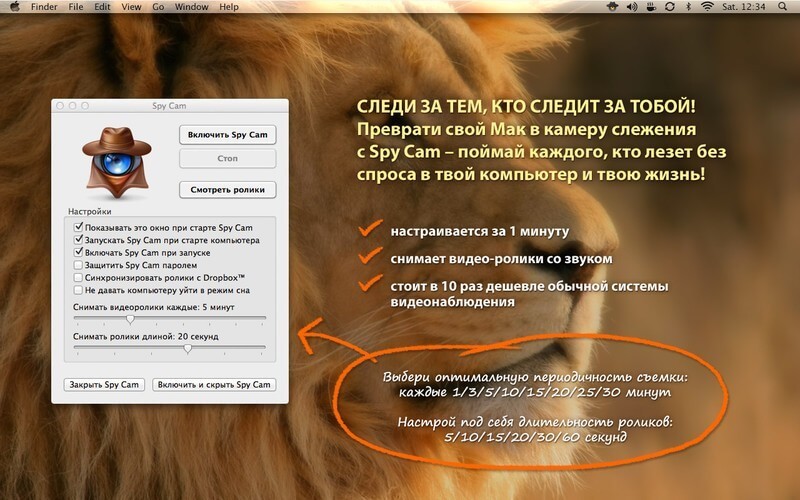Open the volume control in menu bar
The width and height of the screenshot is (800, 500).
point(632,7)
